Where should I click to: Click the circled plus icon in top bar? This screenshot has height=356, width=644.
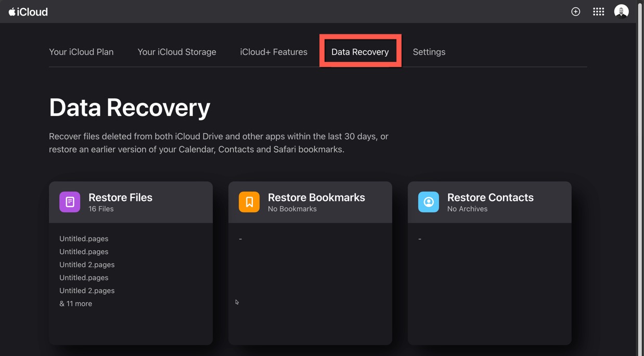click(x=575, y=11)
